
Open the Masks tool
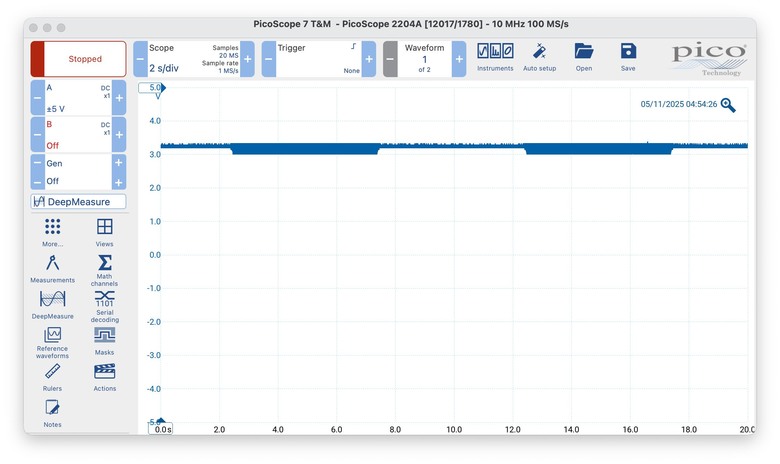point(104,341)
